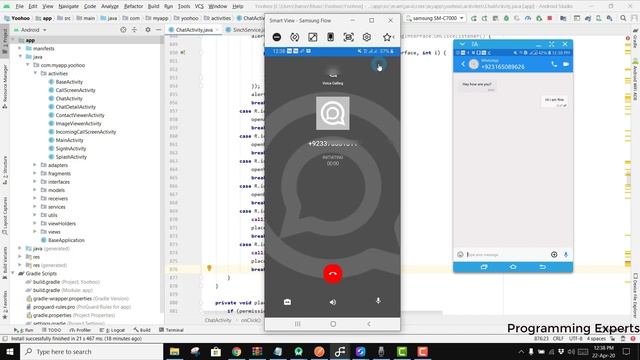Viewport: 640px width, 360px height.
Task: Open the VCS menu
Action: click(x=199, y=7)
